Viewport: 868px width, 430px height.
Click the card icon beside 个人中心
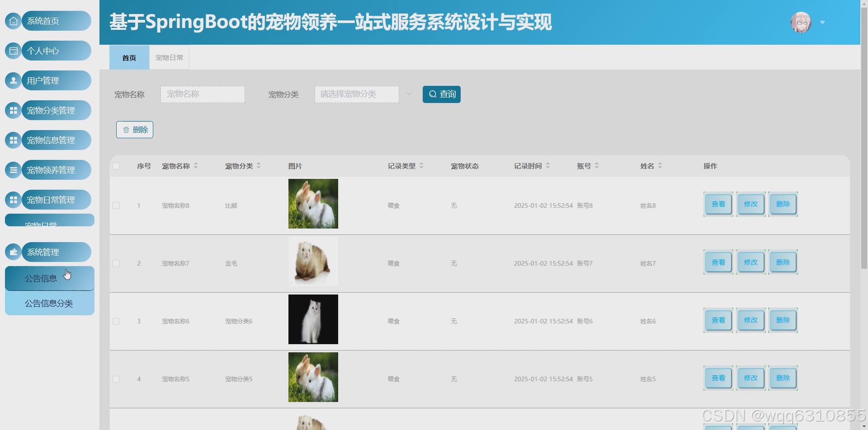tap(14, 51)
